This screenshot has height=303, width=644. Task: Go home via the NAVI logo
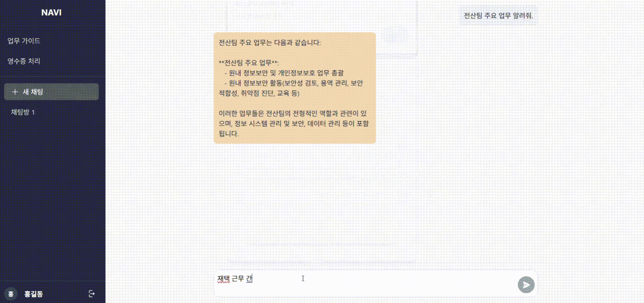[51, 13]
